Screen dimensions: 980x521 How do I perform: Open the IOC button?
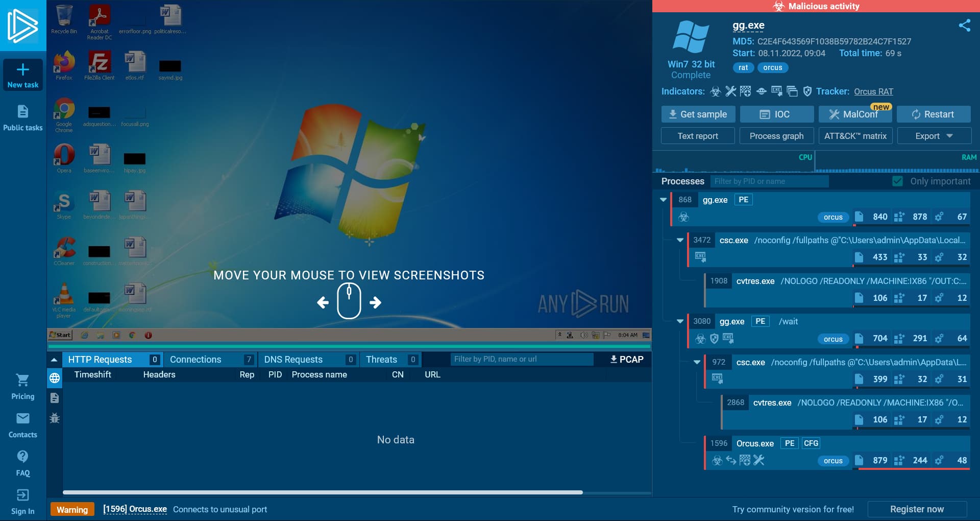(x=776, y=114)
